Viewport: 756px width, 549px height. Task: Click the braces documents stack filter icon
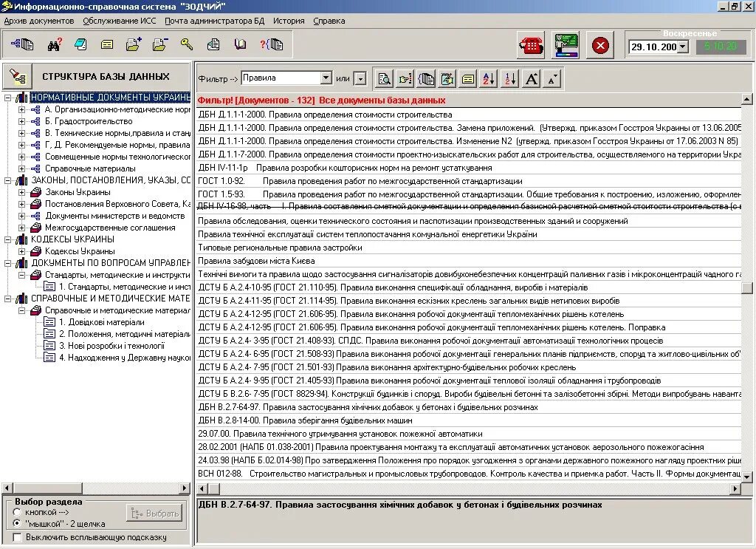coord(426,78)
